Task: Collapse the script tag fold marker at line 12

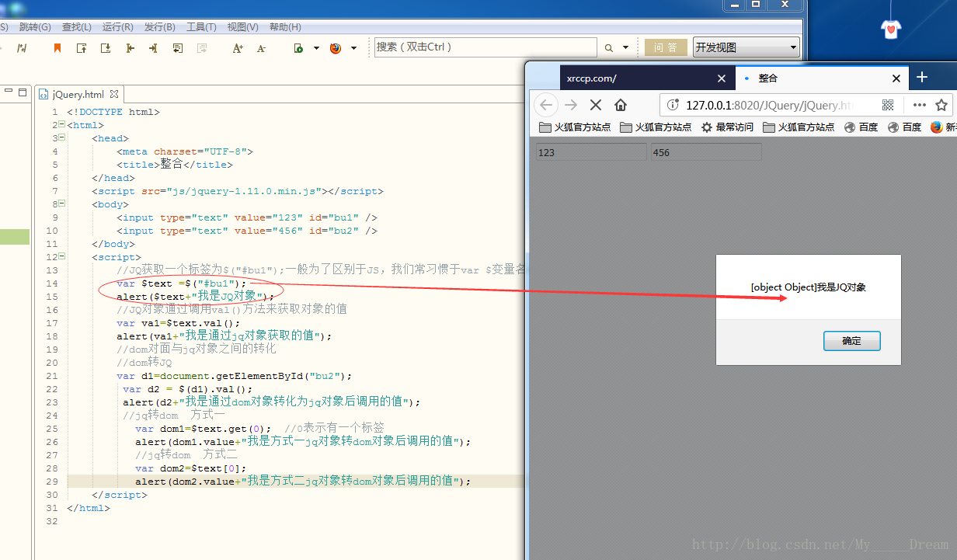Action: [x=61, y=257]
